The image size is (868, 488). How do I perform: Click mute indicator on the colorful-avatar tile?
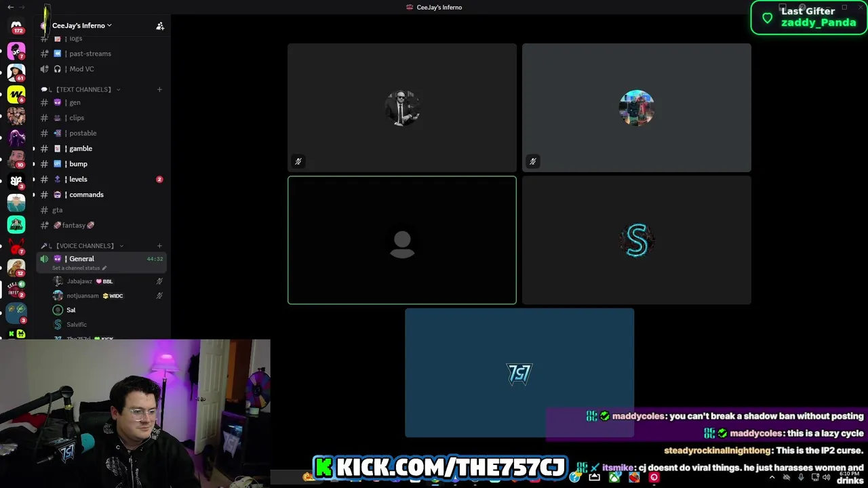[x=532, y=161]
